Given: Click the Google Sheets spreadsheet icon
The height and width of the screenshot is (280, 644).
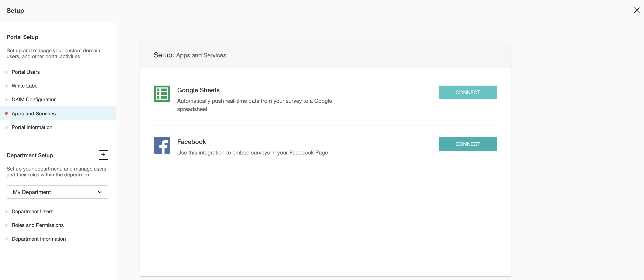Looking at the screenshot, I should (x=162, y=94).
